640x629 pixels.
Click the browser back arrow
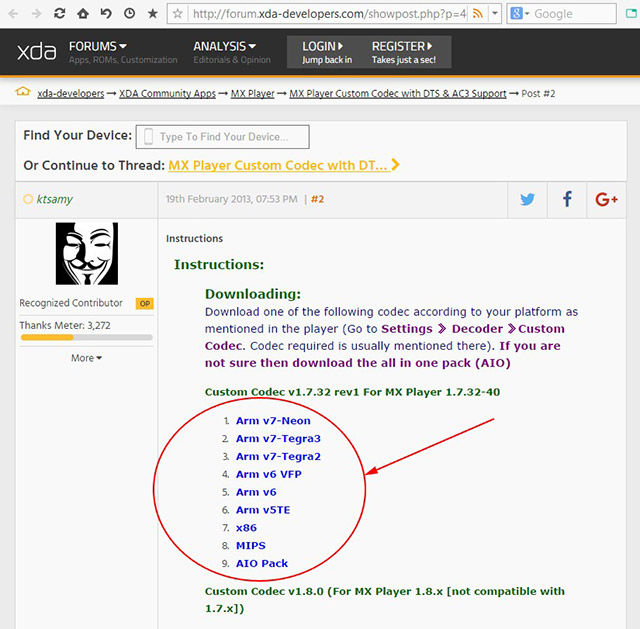pyautogui.click(x=13, y=14)
